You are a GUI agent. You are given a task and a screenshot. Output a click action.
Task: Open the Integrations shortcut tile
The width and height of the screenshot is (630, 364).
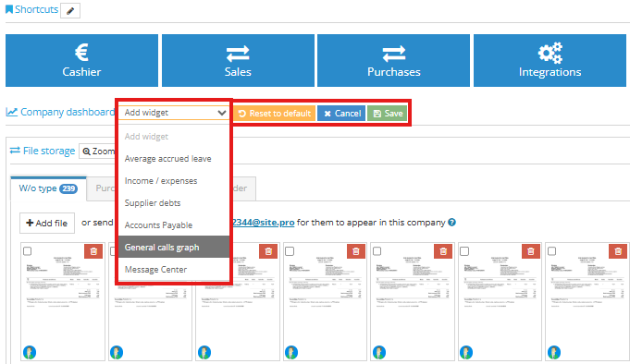pos(550,60)
